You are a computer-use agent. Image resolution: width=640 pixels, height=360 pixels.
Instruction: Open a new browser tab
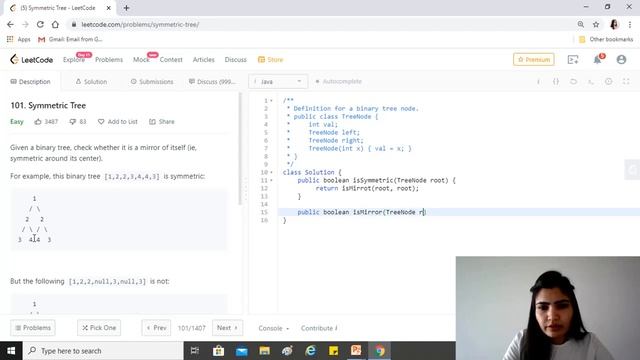pos(127,8)
